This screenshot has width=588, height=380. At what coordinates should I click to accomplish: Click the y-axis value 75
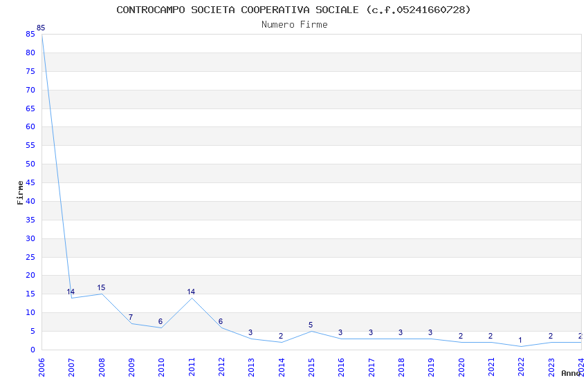[30, 71]
